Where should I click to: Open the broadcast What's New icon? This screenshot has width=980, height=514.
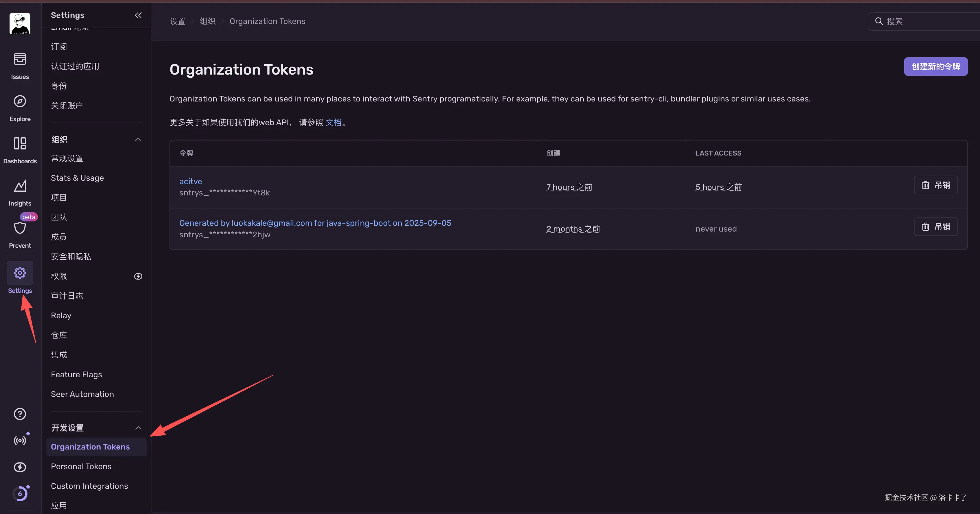tap(20, 440)
